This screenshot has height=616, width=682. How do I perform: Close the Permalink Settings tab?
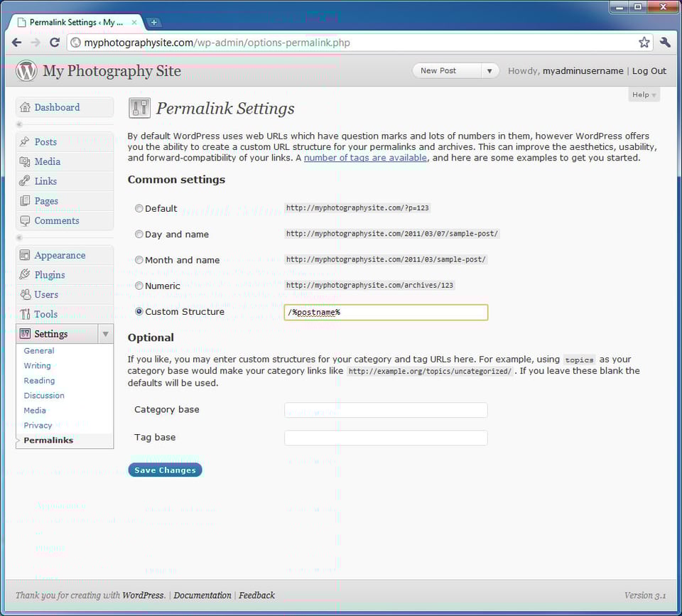[134, 22]
